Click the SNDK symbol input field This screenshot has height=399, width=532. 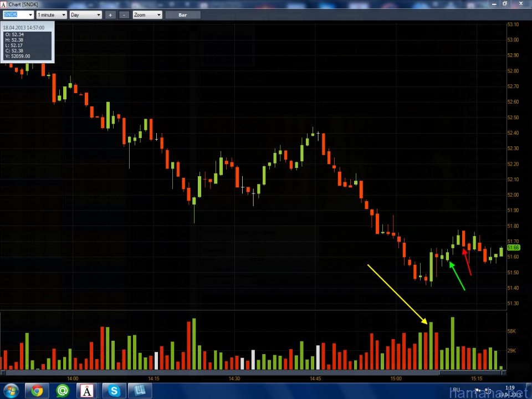point(16,15)
